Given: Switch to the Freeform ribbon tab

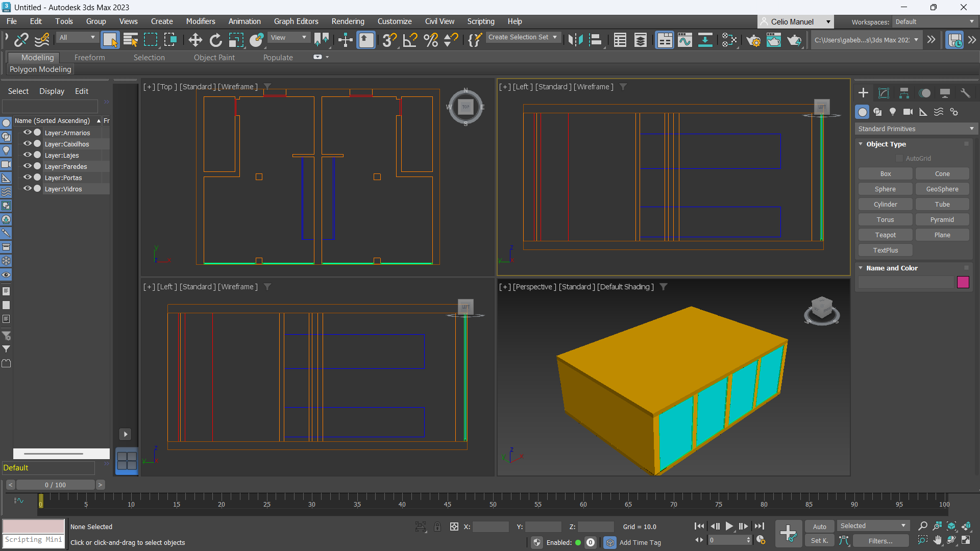Looking at the screenshot, I should point(89,58).
